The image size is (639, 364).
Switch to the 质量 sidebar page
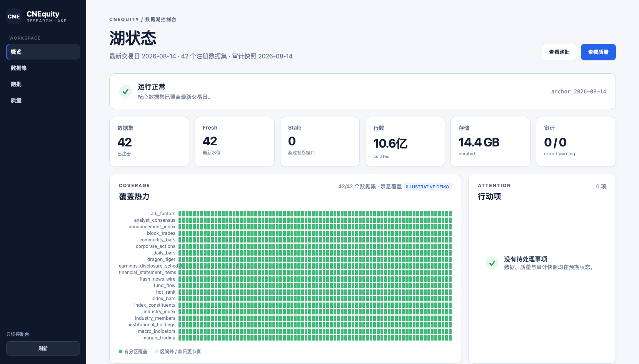pos(43,100)
